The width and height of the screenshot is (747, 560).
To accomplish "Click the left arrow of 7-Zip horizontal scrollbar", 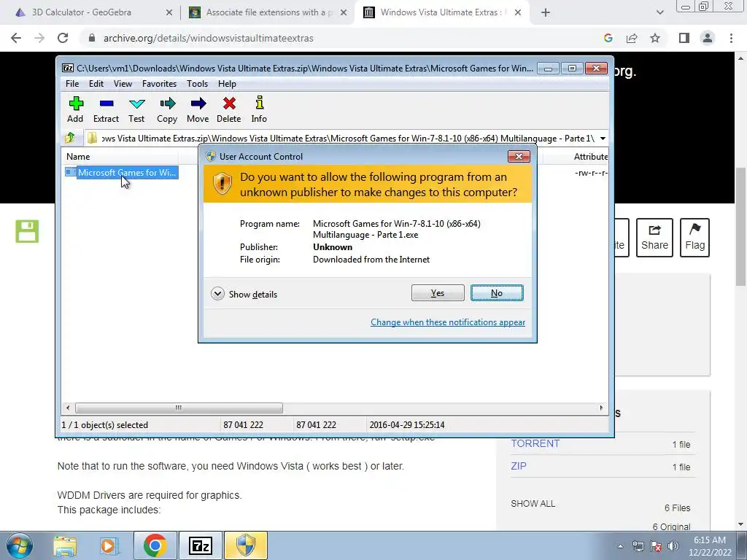I will coord(68,408).
